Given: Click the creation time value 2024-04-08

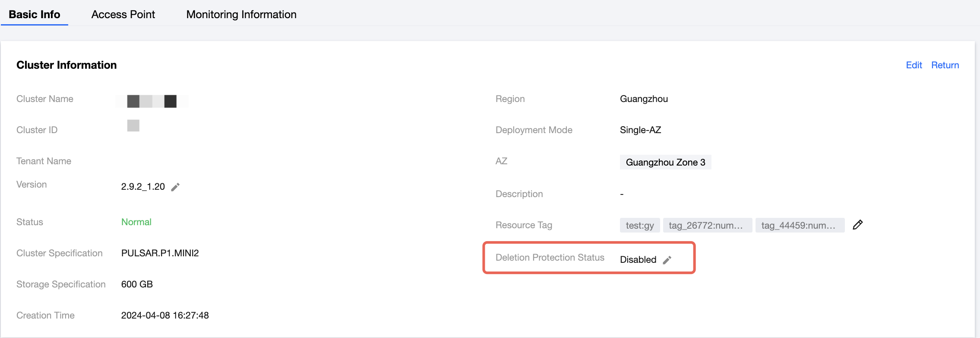Looking at the screenshot, I should click(165, 315).
